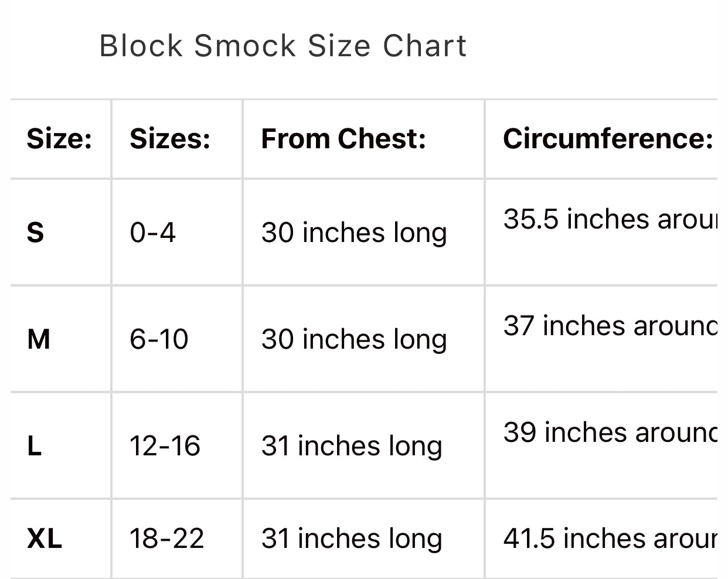This screenshot has height=579, width=728.
Task: Click the M size row label
Action: (x=39, y=339)
